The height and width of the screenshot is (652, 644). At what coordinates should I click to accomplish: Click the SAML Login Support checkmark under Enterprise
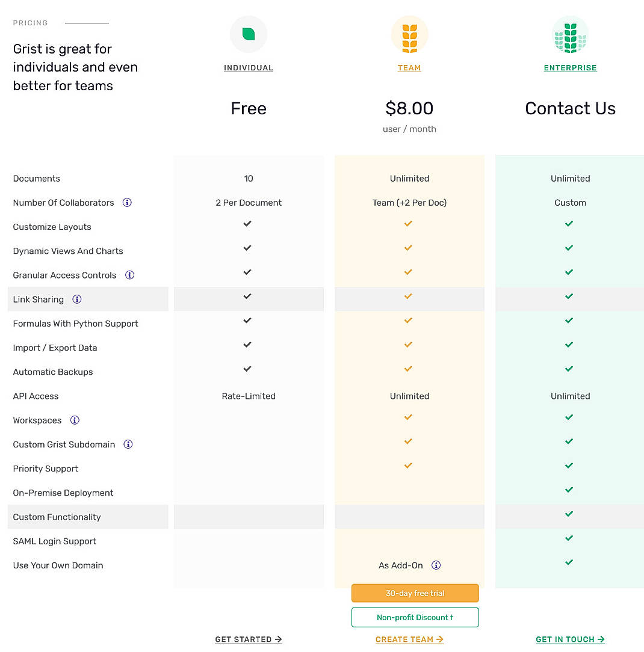(x=568, y=538)
